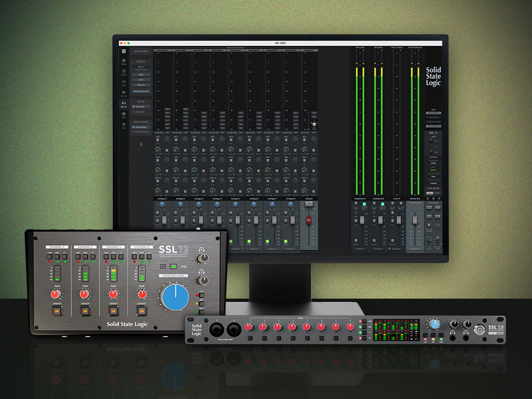Open the UC1 controller page
The width and height of the screenshot is (532, 399).
[123, 125]
